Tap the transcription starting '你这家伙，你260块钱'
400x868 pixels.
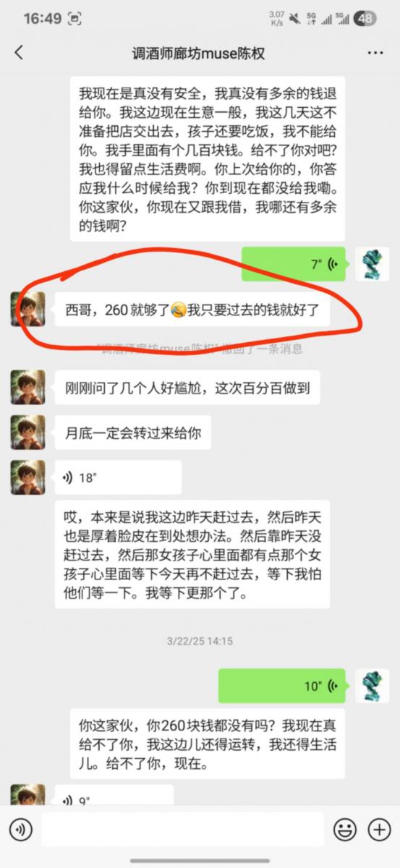click(208, 743)
